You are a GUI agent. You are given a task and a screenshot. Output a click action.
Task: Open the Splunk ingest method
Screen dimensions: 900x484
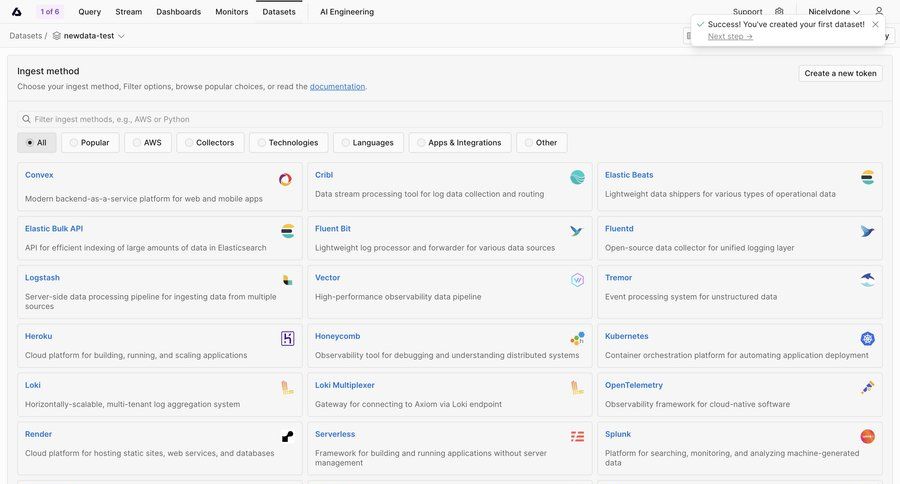pyautogui.click(x=740, y=448)
